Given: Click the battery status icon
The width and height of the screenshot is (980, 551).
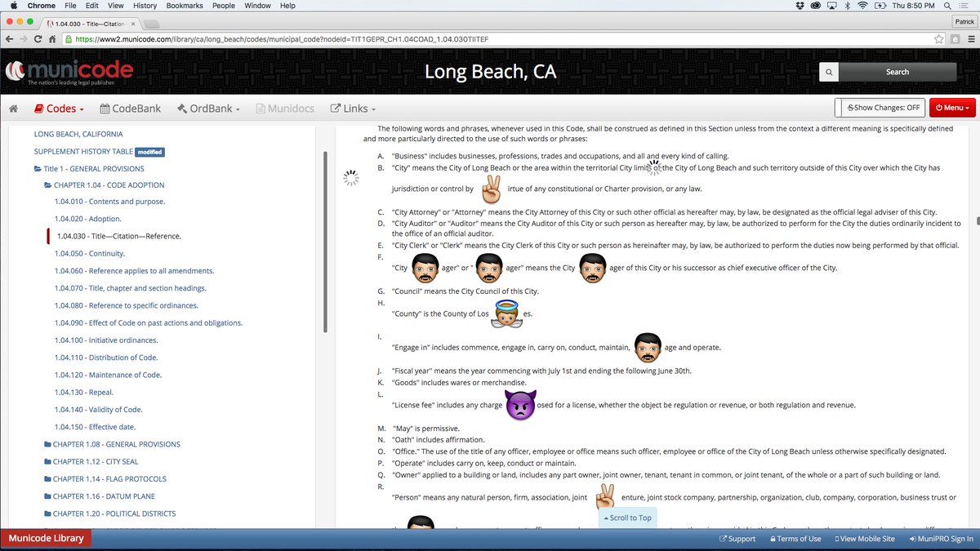Looking at the screenshot, I should (x=881, y=6).
